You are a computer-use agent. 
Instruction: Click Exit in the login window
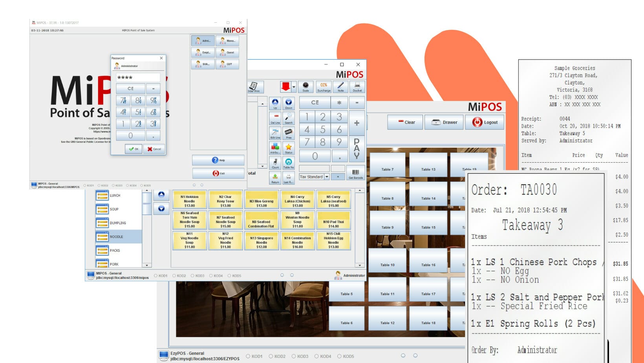(x=218, y=173)
